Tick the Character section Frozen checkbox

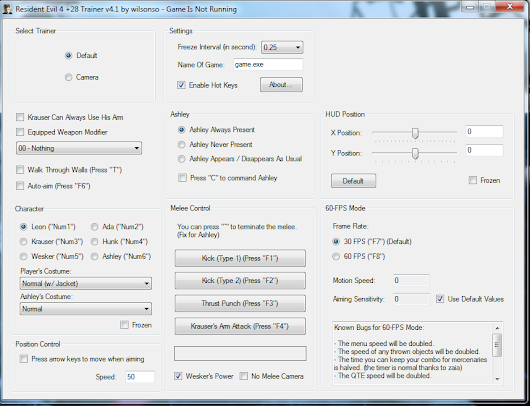(x=124, y=325)
